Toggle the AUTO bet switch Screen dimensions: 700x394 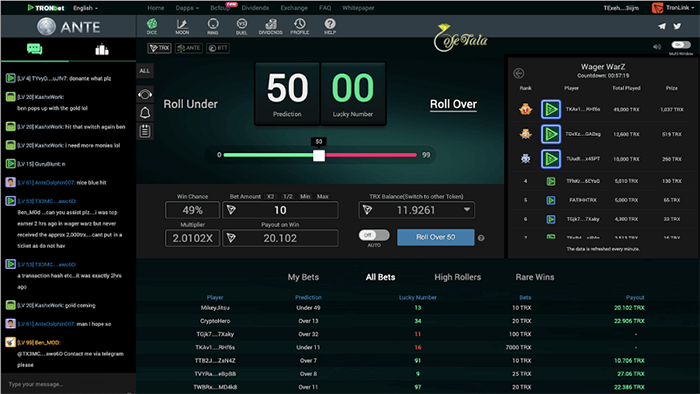374,235
